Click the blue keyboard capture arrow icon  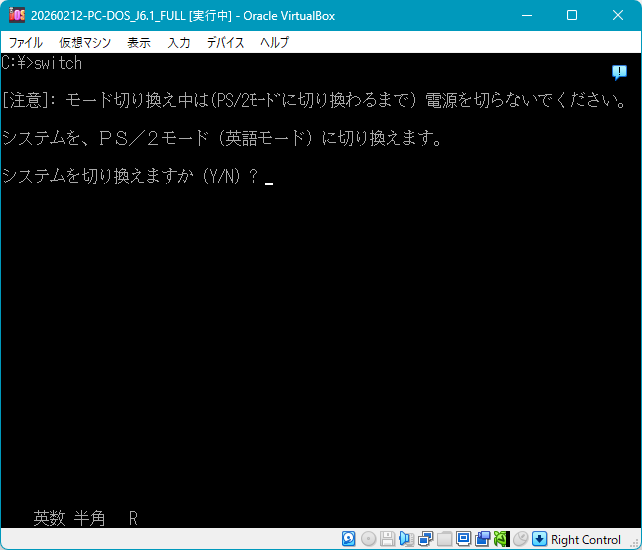coord(539,539)
